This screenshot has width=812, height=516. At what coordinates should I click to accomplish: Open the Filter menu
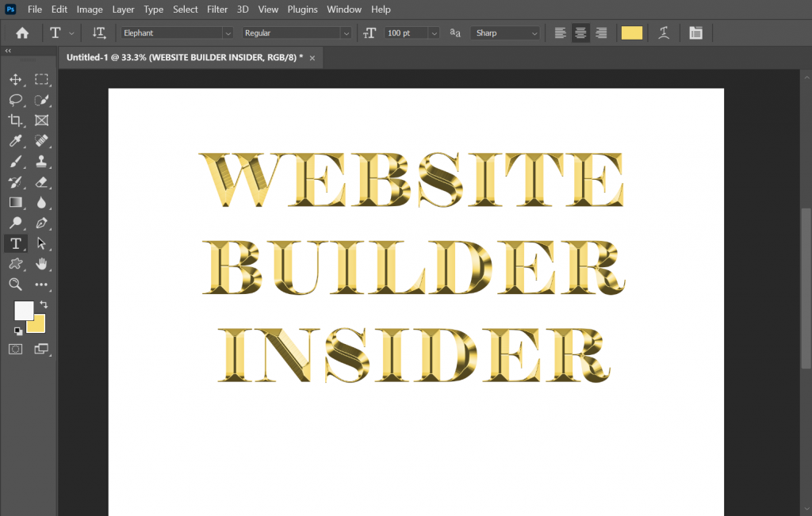pyautogui.click(x=217, y=9)
